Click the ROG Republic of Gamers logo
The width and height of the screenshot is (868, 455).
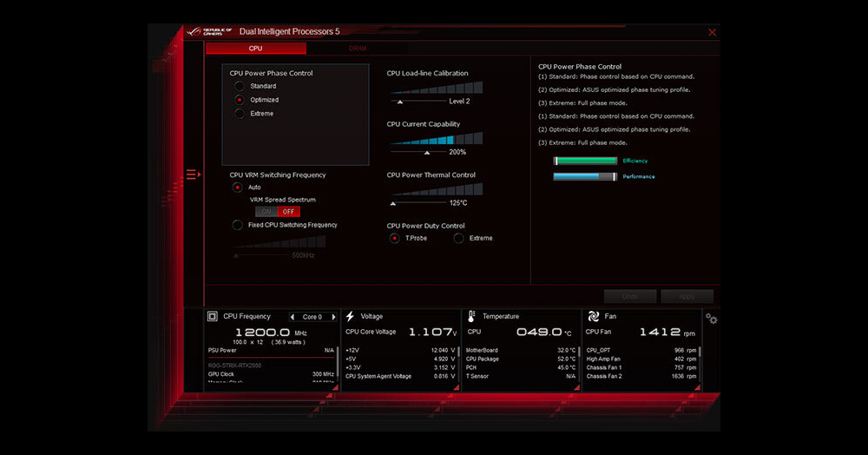click(x=209, y=31)
